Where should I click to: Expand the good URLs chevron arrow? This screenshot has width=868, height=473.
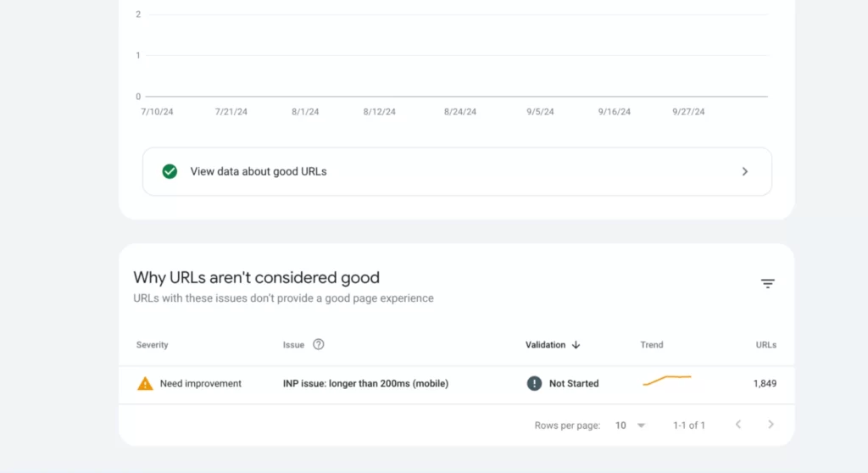pyautogui.click(x=745, y=171)
